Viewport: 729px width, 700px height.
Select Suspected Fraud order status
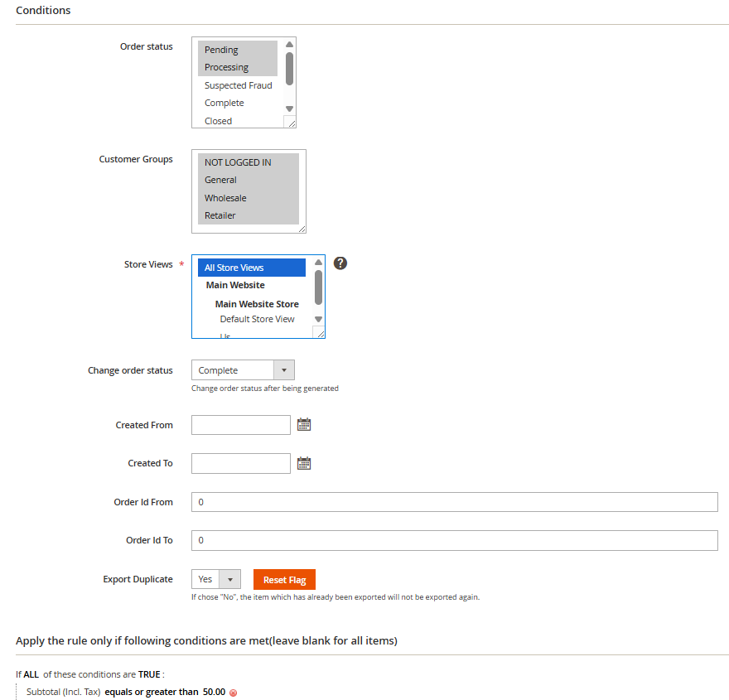238,85
